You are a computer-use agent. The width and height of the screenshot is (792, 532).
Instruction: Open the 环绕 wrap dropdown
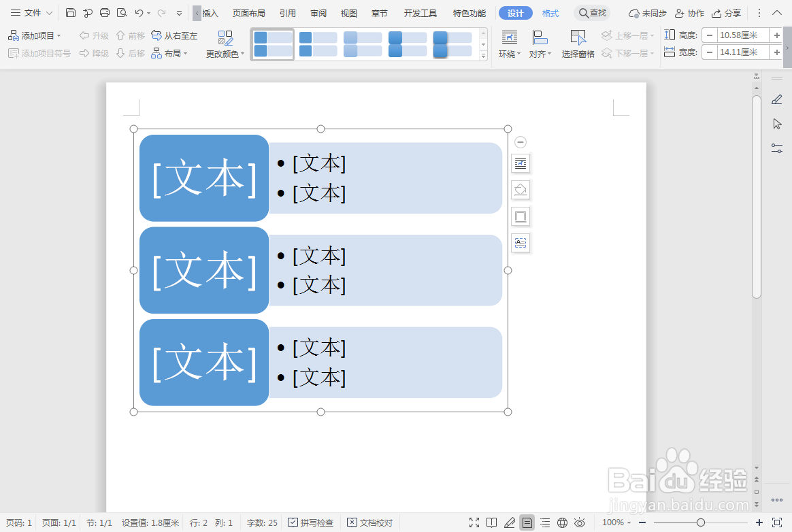[509, 44]
